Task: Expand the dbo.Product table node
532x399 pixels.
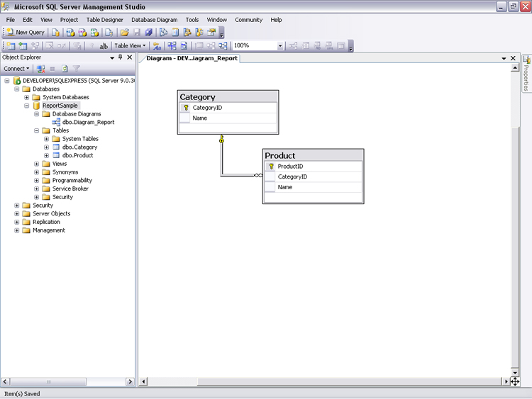Action: tap(47, 155)
